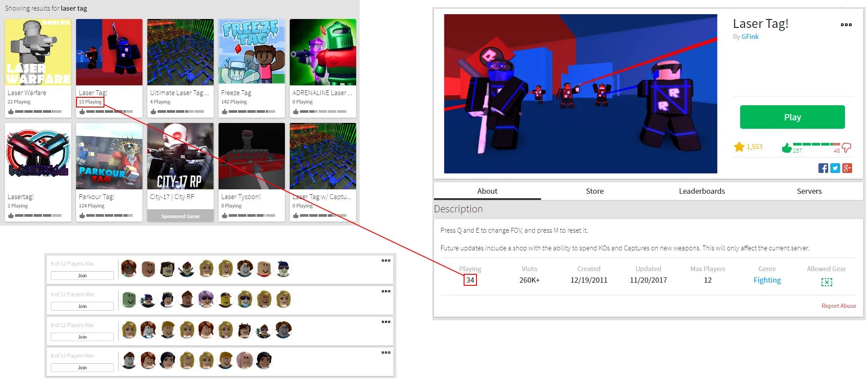868x380 pixels.
Task: Click the last avatar in the 8 of 12 server row
Action: pos(264,361)
